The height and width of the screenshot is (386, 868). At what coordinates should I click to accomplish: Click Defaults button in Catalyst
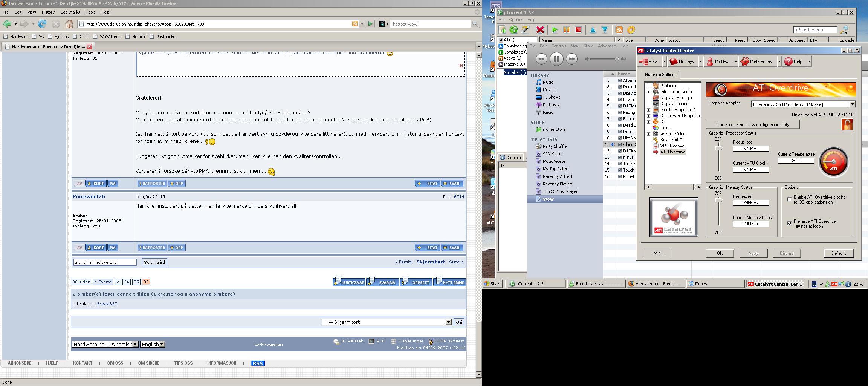(839, 253)
